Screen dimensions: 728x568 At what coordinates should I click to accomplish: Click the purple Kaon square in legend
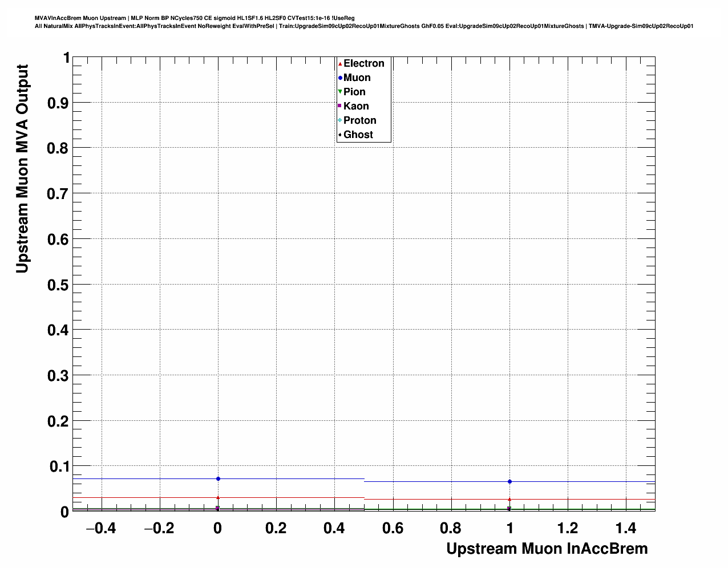coord(340,106)
